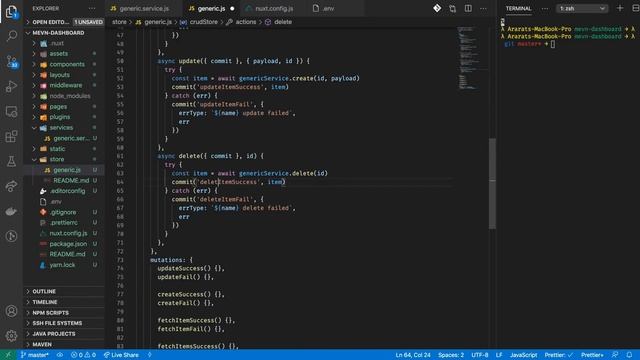Screen dimensions: 640x360
Task: Click crudStore in the breadcrumb
Action: coord(204,22)
